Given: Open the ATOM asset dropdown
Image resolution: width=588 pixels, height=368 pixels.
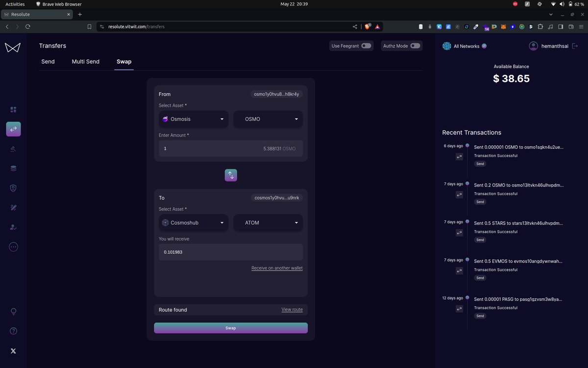Looking at the screenshot, I should pyautogui.click(x=268, y=223).
